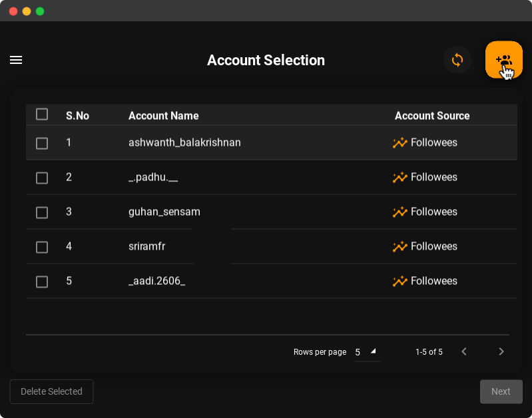Image resolution: width=532 pixels, height=418 pixels.
Task: Click Followees icon in _aadi.2606_ row
Action: [399, 281]
